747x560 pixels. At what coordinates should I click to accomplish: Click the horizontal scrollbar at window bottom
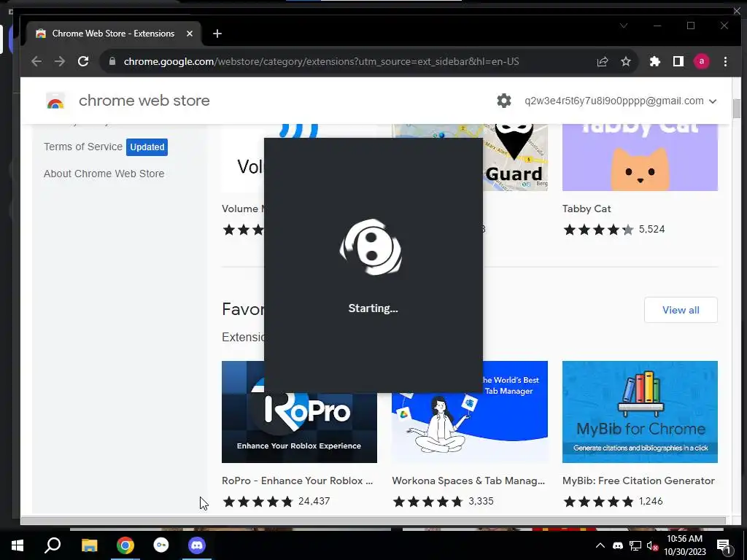(x=373, y=521)
